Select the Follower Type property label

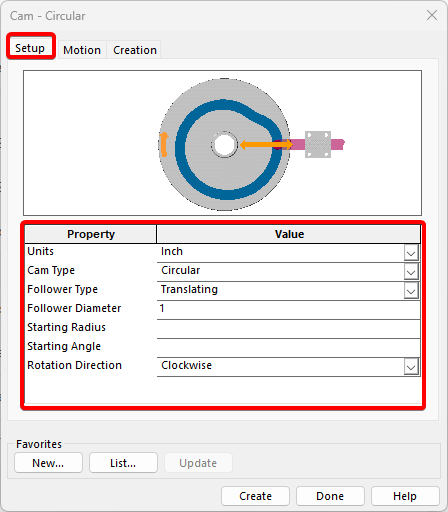(x=63, y=289)
